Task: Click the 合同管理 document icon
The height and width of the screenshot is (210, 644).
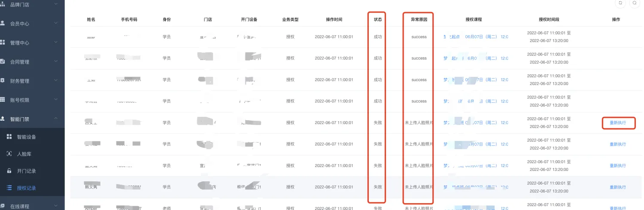Action: [x=3, y=61]
